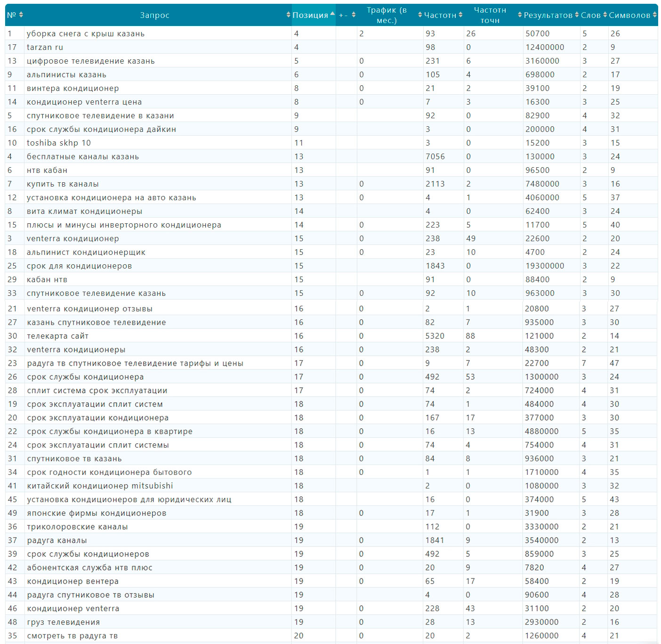The height and width of the screenshot is (644, 661).
Task: Click the sort arrows right of the first Частотн header
Action: tap(460, 15)
